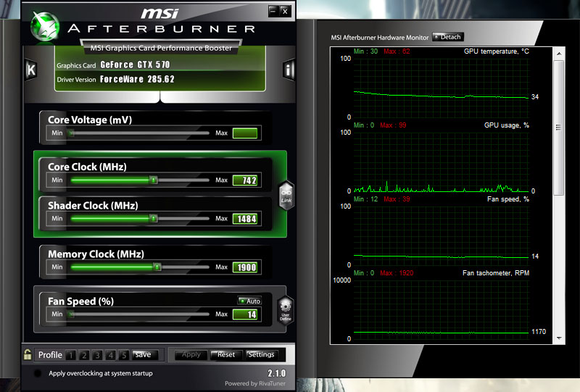
Task: Click the Kombustor K button
Action: (x=31, y=70)
